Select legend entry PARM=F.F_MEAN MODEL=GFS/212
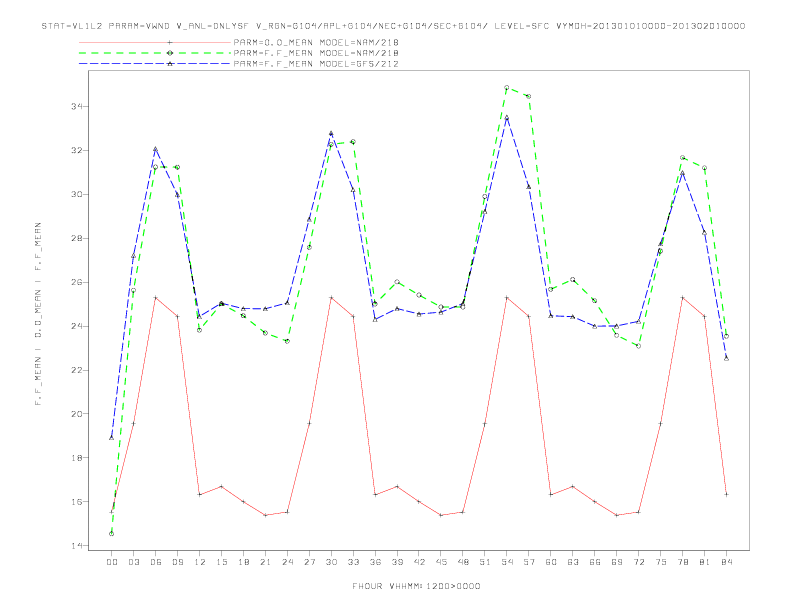 (316, 64)
